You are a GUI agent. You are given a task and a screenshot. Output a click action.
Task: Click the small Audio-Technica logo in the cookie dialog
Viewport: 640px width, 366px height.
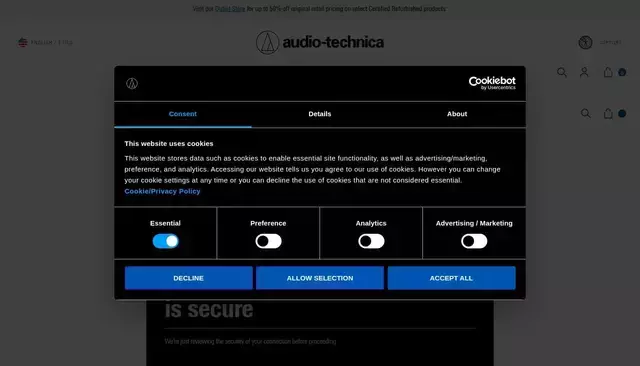click(132, 83)
